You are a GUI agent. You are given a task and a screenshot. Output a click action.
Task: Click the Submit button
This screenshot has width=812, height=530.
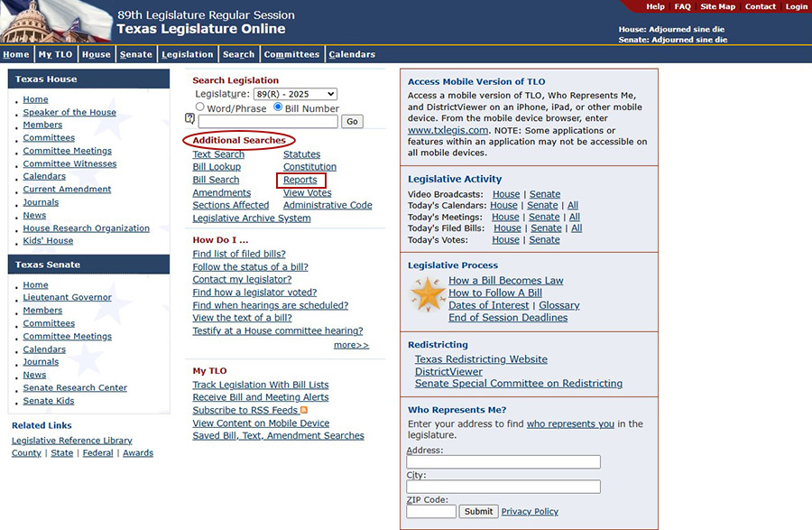(478, 511)
